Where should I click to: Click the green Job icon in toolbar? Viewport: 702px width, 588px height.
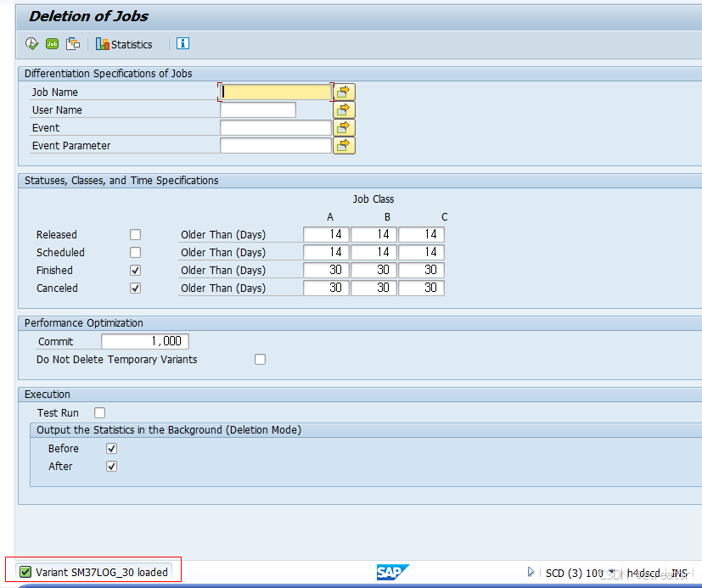click(51, 43)
